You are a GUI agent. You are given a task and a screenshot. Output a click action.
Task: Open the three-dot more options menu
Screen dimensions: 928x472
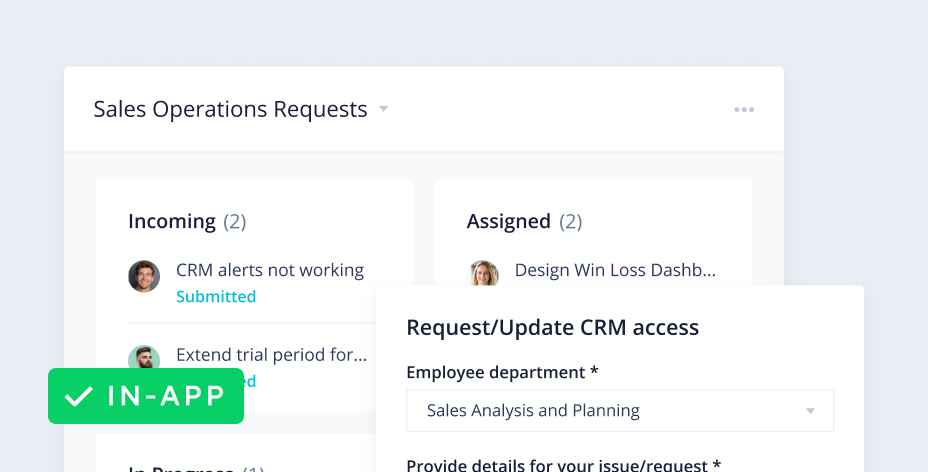click(744, 110)
